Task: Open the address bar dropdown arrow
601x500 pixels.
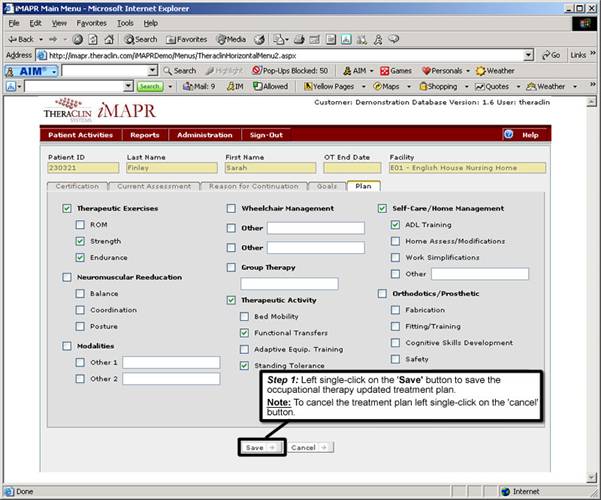Action: 531,55
